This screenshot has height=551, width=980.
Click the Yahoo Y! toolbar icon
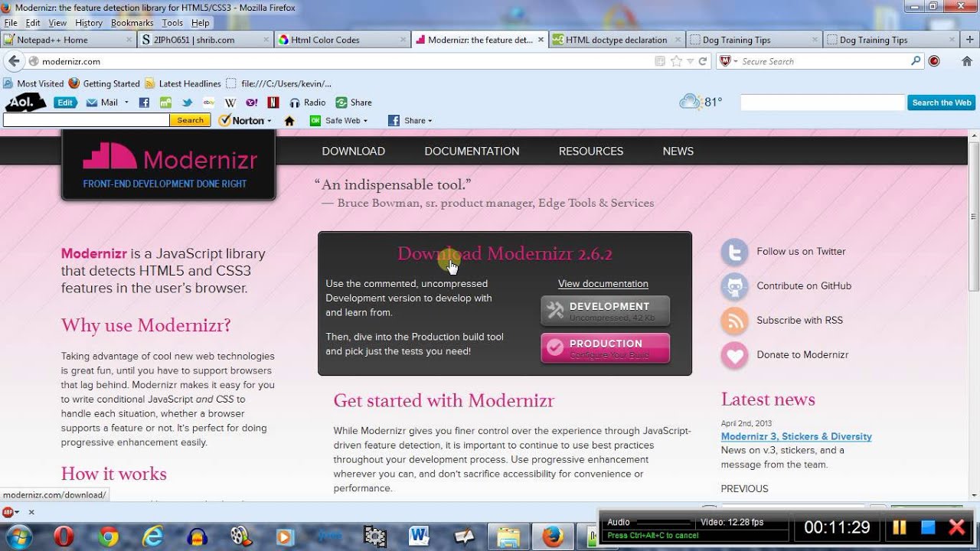click(251, 103)
